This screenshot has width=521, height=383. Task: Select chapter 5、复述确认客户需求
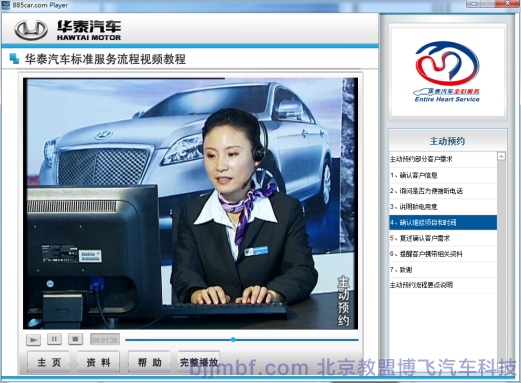(x=443, y=238)
